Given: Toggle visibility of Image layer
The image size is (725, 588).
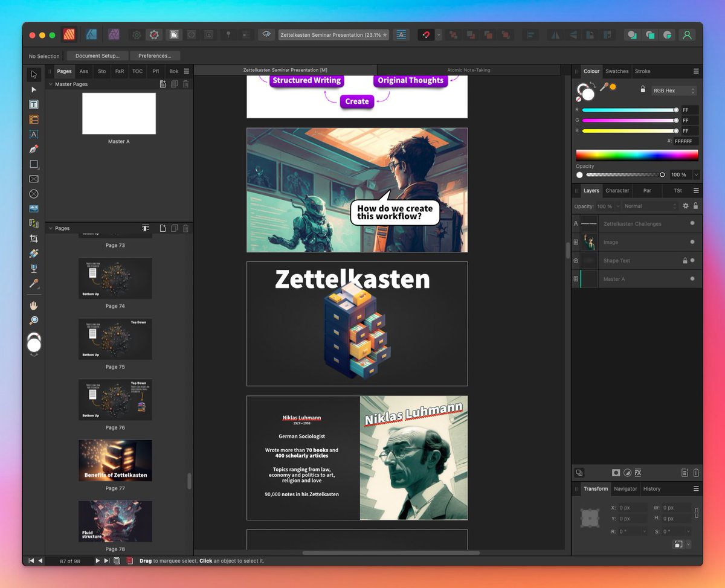Looking at the screenshot, I should [x=692, y=242].
